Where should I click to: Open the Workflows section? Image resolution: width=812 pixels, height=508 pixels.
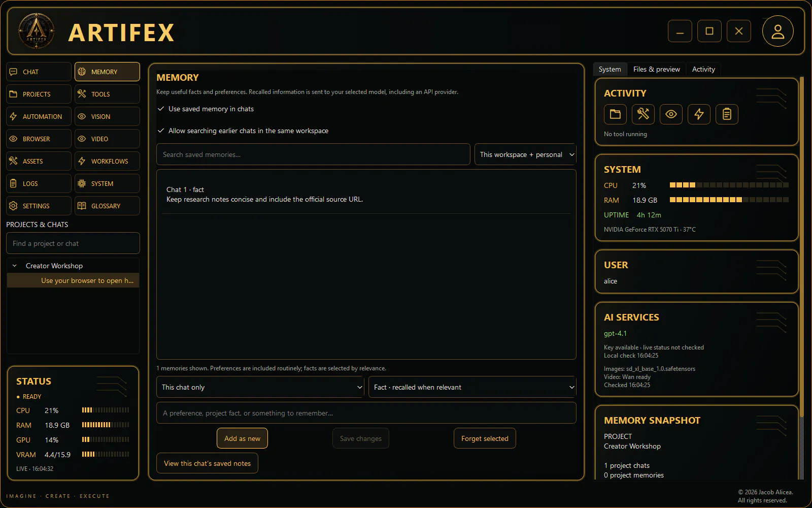tap(107, 161)
